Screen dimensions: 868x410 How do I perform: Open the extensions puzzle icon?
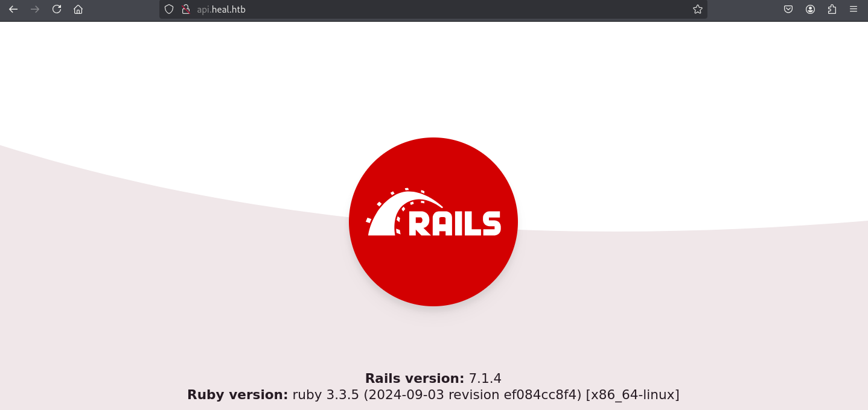click(x=832, y=9)
